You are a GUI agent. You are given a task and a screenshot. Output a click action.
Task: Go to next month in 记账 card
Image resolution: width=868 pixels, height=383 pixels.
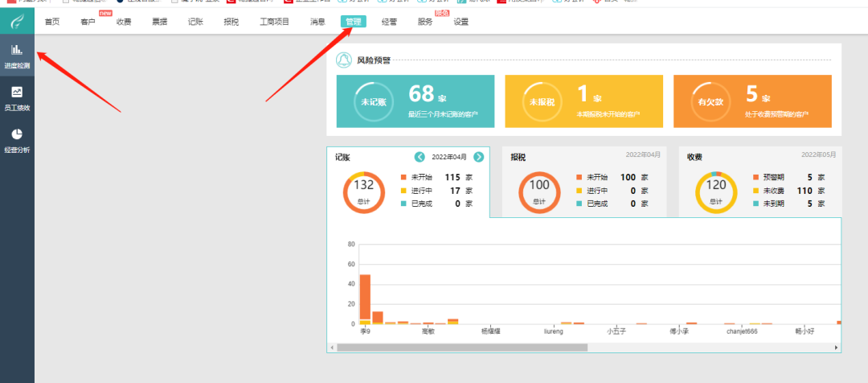479,157
